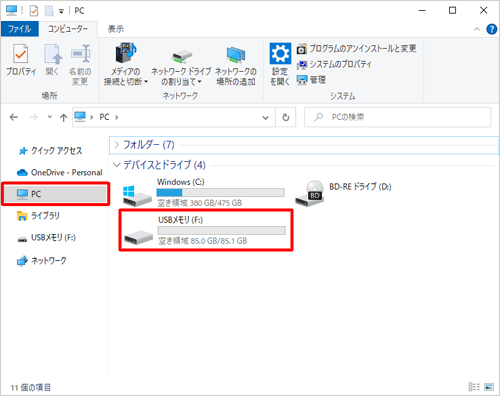Click 空き領域 380 GB/475 GB text

pyautogui.click(x=199, y=203)
